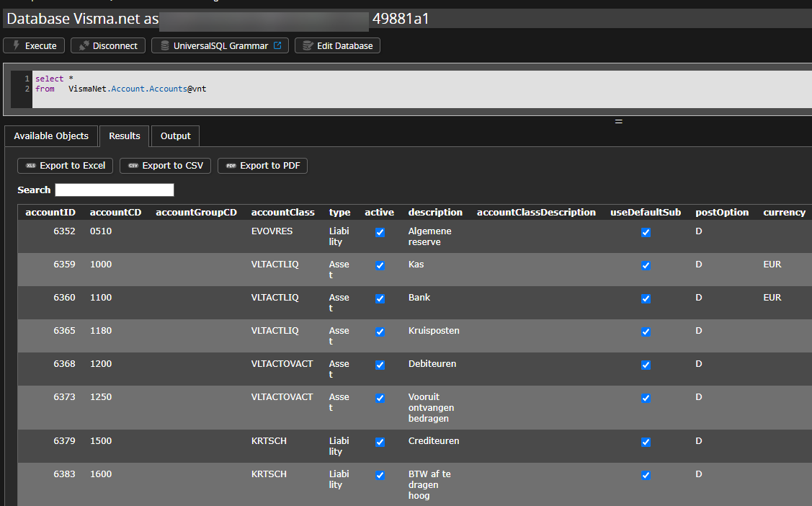Viewport: 812px width, 506px height.
Task: Click the Edit Database button
Action: [x=338, y=45]
